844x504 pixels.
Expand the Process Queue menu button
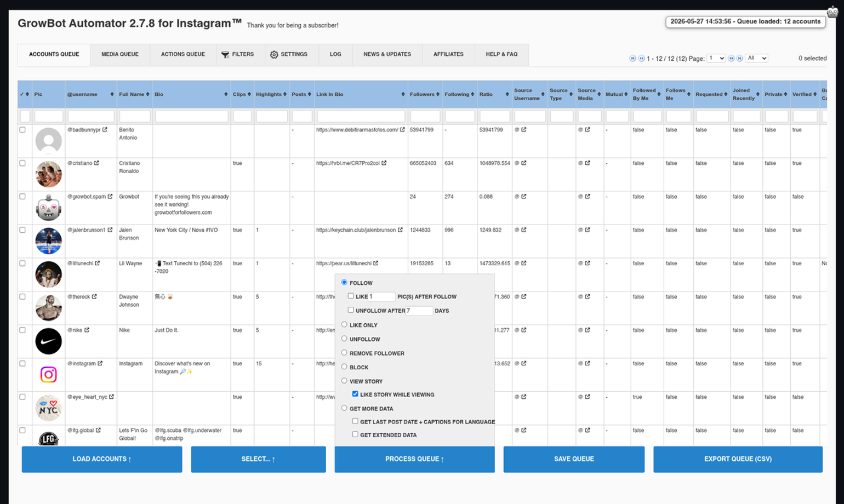pyautogui.click(x=414, y=459)
